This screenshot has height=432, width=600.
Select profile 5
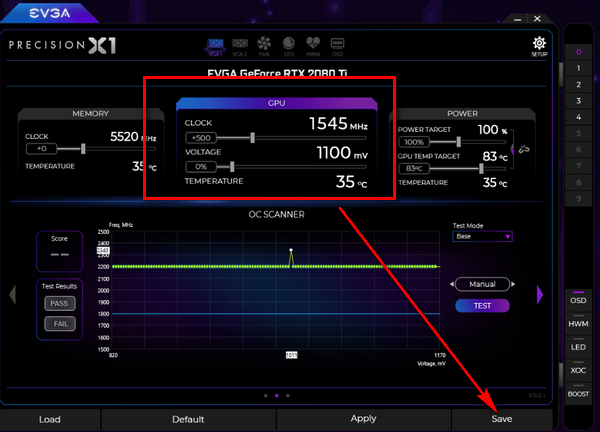click(x=579, y=134)
